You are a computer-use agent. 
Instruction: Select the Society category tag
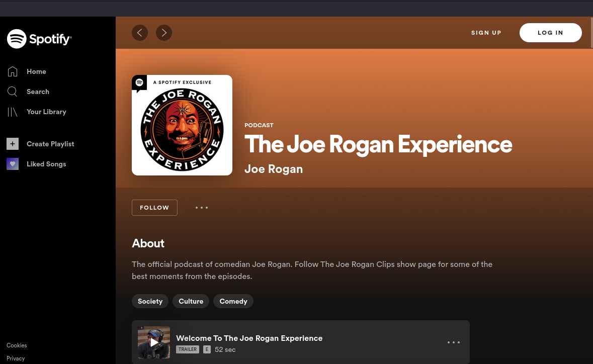150,301
